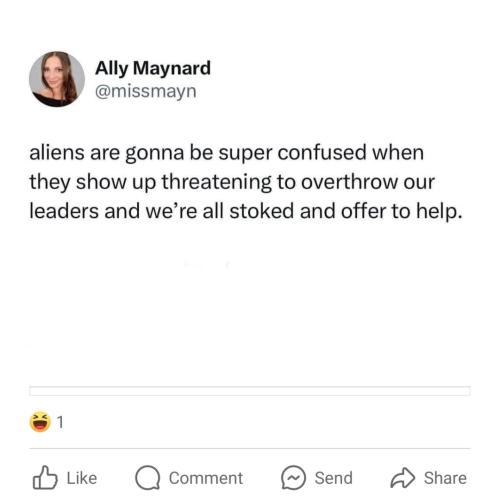Click the word "overthrow" in the post
This screenshot has width=500, height=500.
tap(349, 182)
